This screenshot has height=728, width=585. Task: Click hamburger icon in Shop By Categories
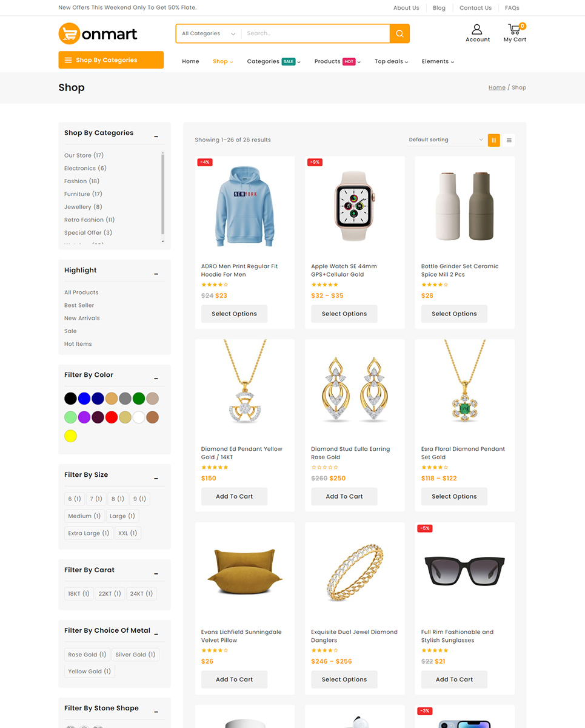pyautogui.click(x=69, y=60)
